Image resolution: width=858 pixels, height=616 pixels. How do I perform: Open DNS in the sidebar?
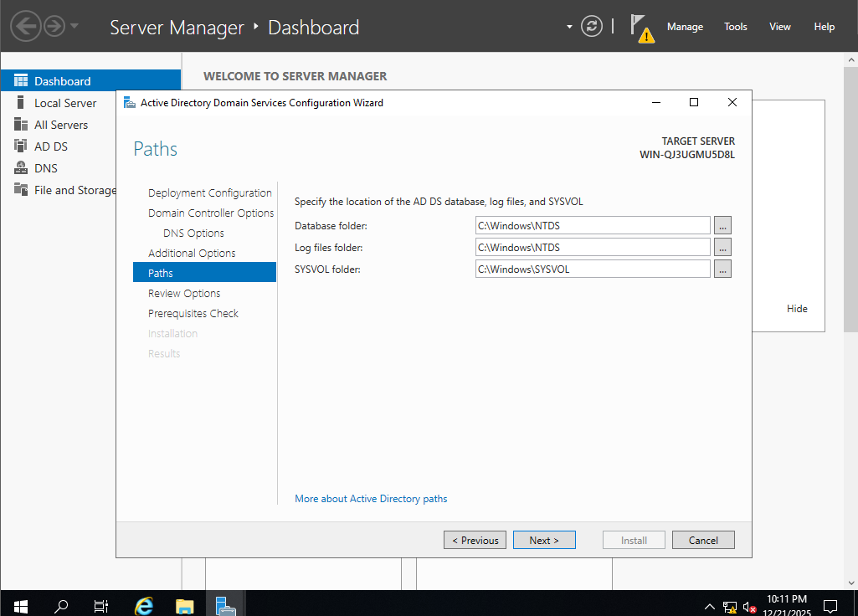click(46, 168)
